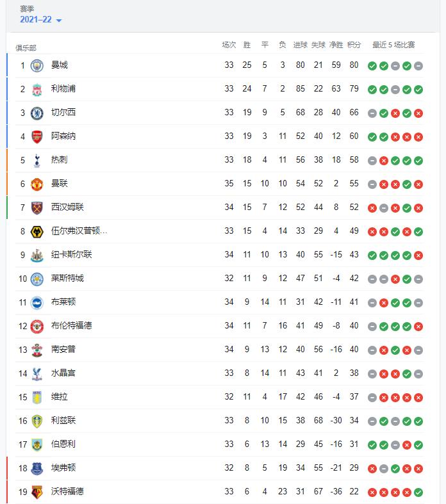
Task: Select the 水晶宫 team row name
Action: (x=63, y=373)
